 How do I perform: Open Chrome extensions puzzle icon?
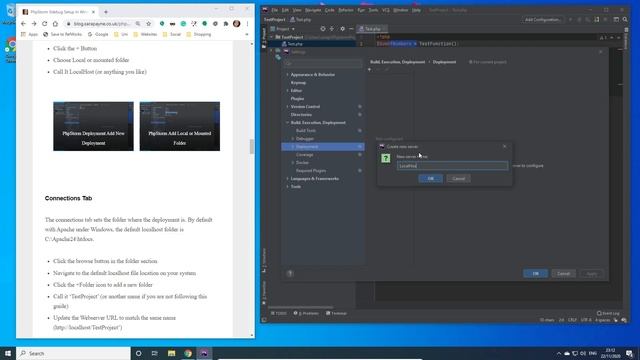pyautogui.click(x=226, y=24)
